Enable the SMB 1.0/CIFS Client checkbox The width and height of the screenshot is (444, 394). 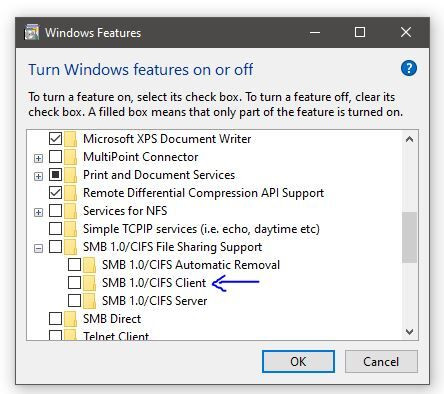pos(74,282)
